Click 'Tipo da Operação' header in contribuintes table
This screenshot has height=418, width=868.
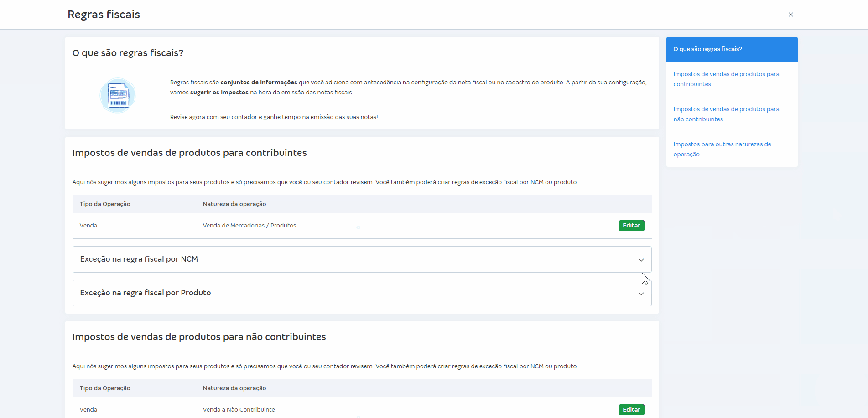tap(105, 204)
